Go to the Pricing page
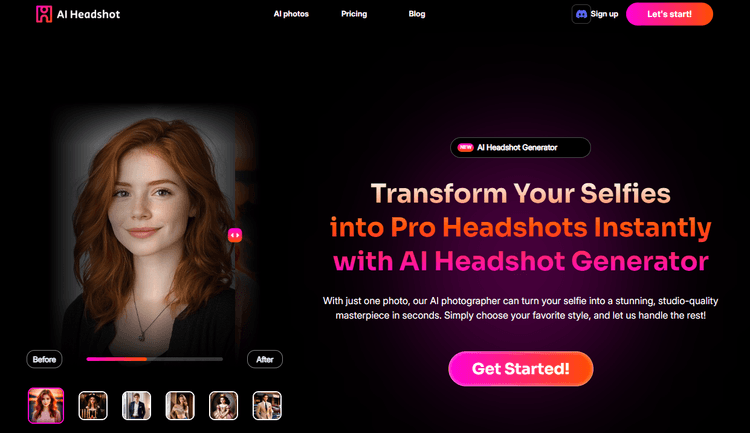 [354, 14]
